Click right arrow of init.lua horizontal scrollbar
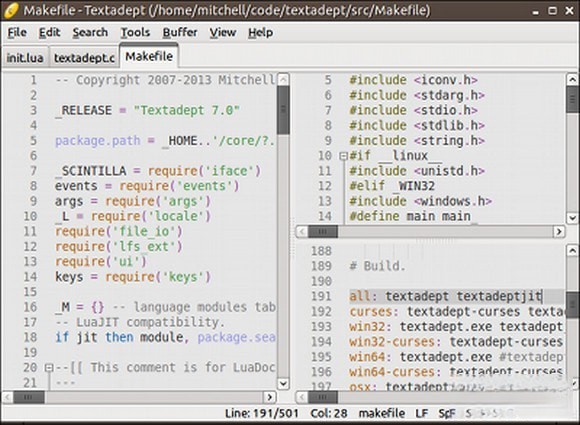This screenshot has height=425, width=580. click(x=270, y=397)
